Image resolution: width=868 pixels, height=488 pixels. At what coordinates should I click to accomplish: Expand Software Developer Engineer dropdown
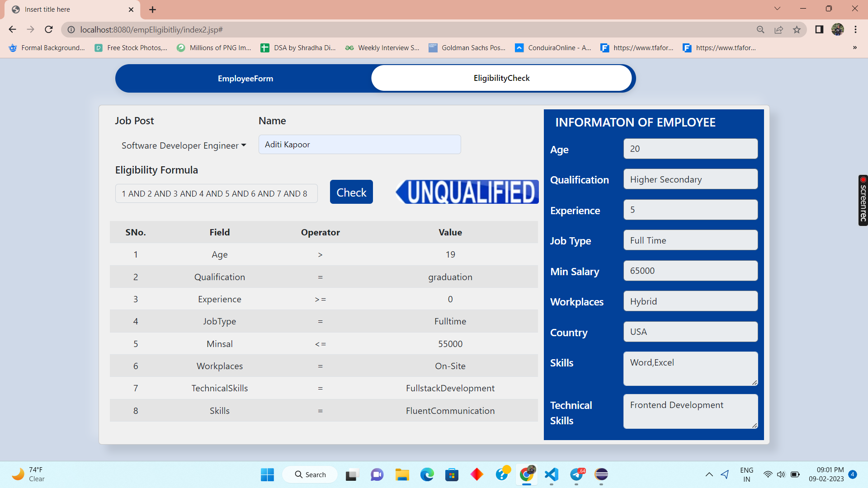(x=184, y=145)
